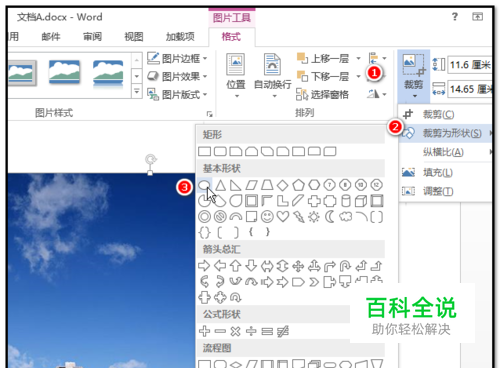Choose the hexagon shape
The image size is (500, 368).
tap(314, 185)
